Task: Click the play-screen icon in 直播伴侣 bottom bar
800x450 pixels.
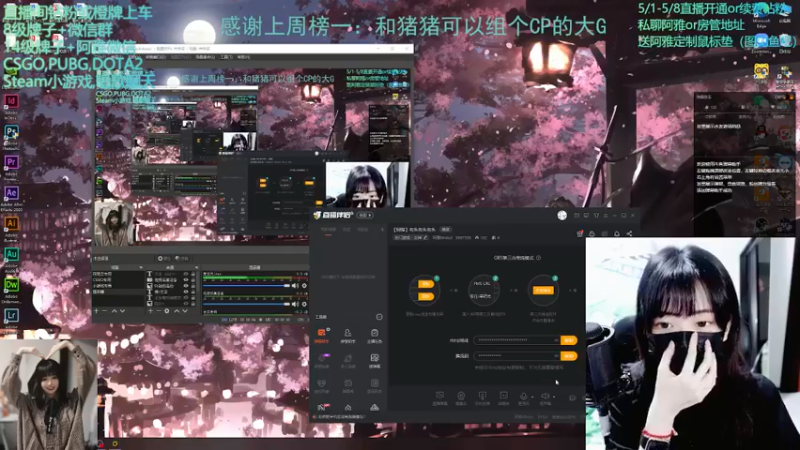Action: click(x=504, y=395)
